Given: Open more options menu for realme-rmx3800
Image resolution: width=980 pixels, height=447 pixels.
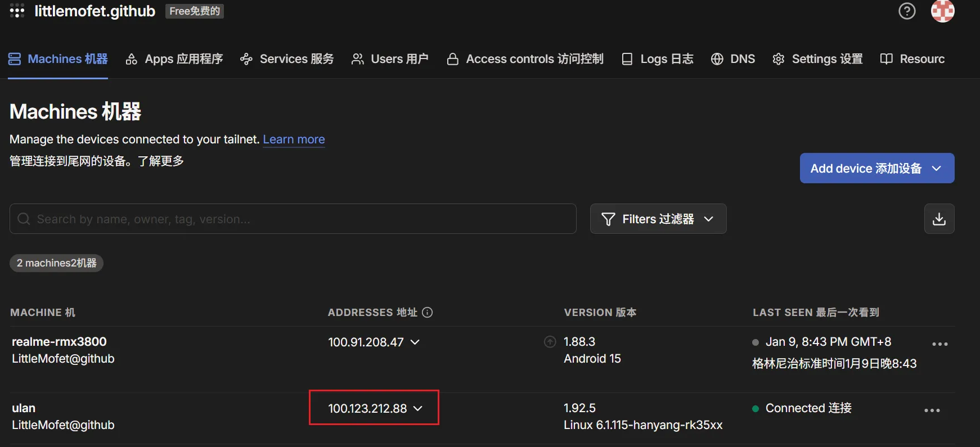Looking at the screenshot, I should (x=939, y=344).
